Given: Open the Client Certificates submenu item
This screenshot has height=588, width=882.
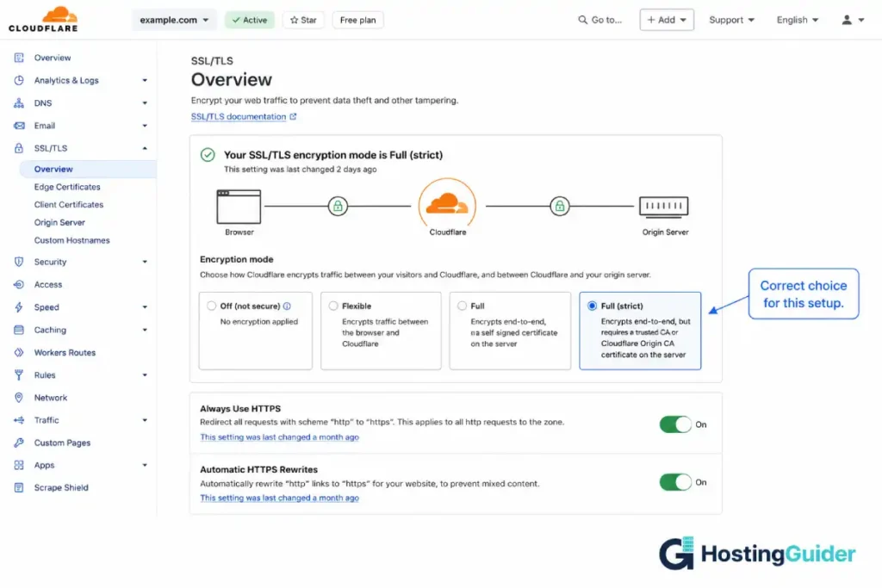Looking at the screenshot, I should point(69,205).
